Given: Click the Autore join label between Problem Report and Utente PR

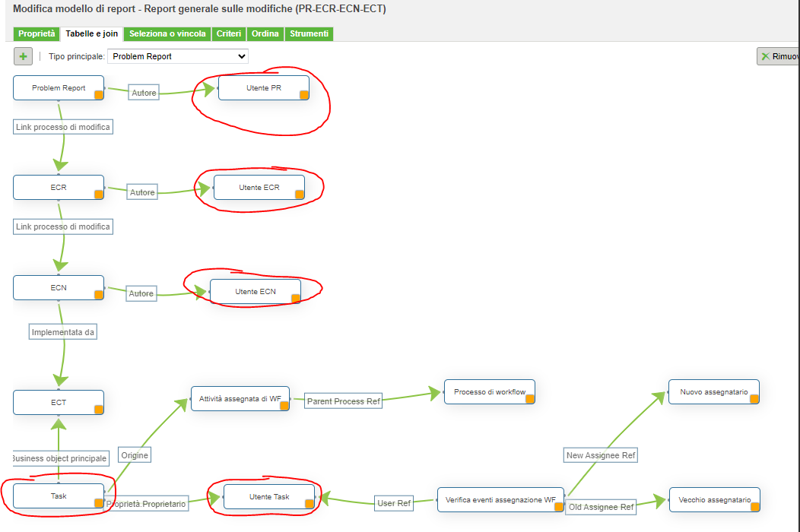Looking at the screenshot, I should [x=143, y=92].
